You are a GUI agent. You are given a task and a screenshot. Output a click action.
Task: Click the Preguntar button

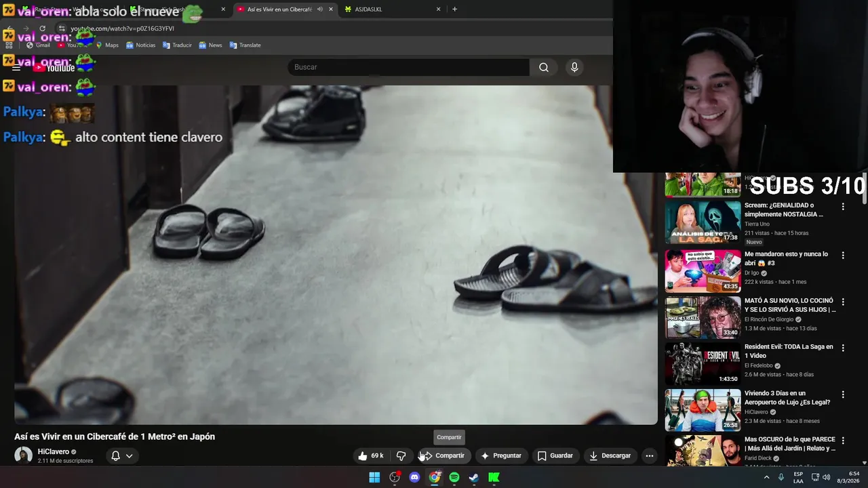(x=500, y=456)
